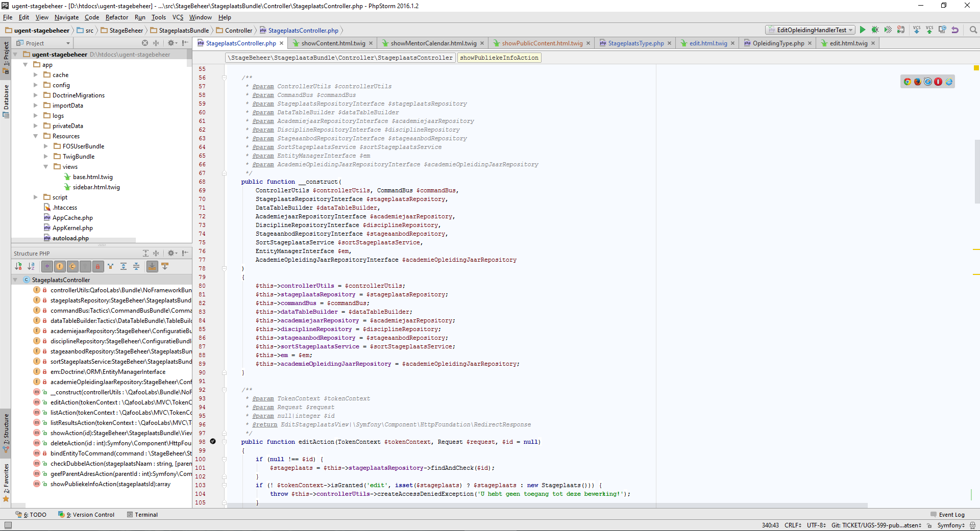Switch to showMentorCalendar.html.twig tab
The width and height of the screenshot is (980, 531).
tap(433, 43)
